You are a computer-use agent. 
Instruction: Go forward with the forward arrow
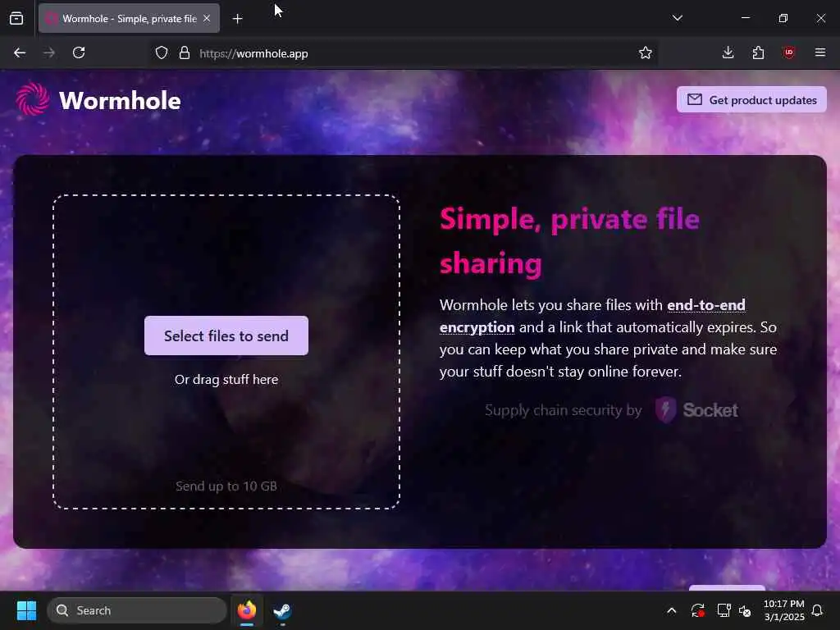pos(49,53)
